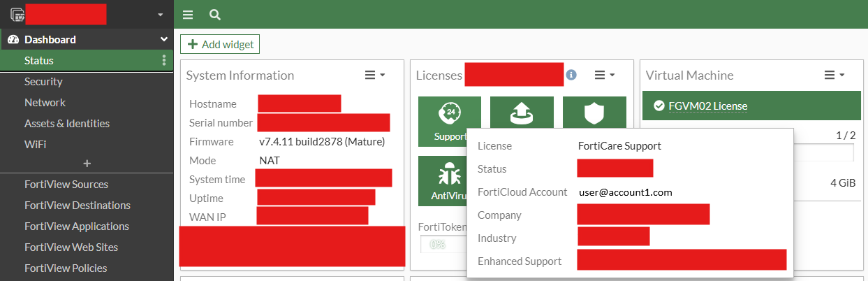Click the Virtual Machine widget title

pyautogui.click(x=689, y=75)
